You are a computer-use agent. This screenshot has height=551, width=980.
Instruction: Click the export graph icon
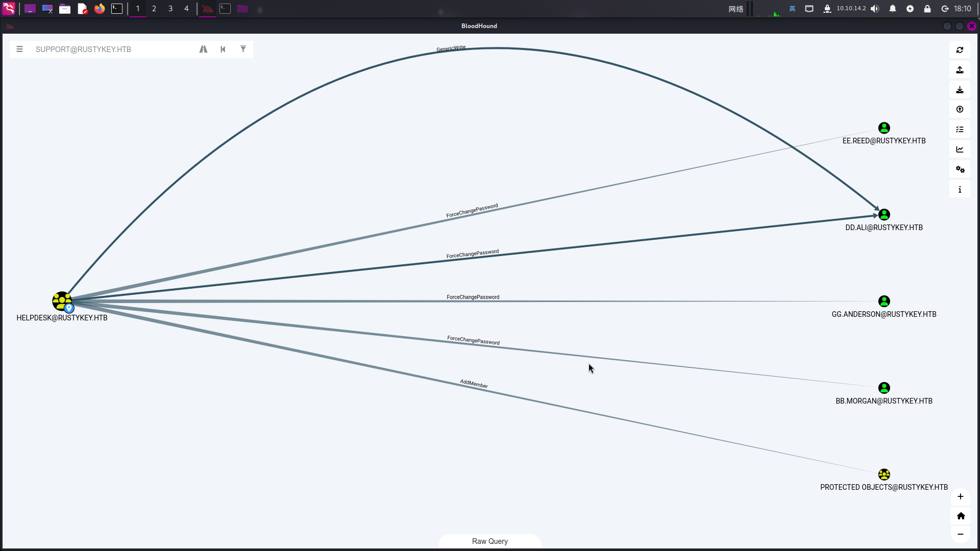coord(960,70)
